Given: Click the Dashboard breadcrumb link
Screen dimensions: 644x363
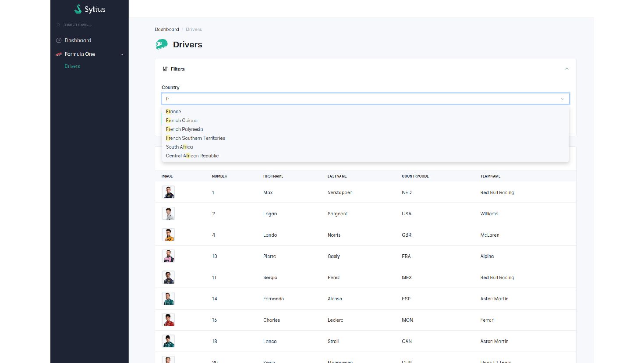Looking at the screenshot, I should click(x=166, y=29).
